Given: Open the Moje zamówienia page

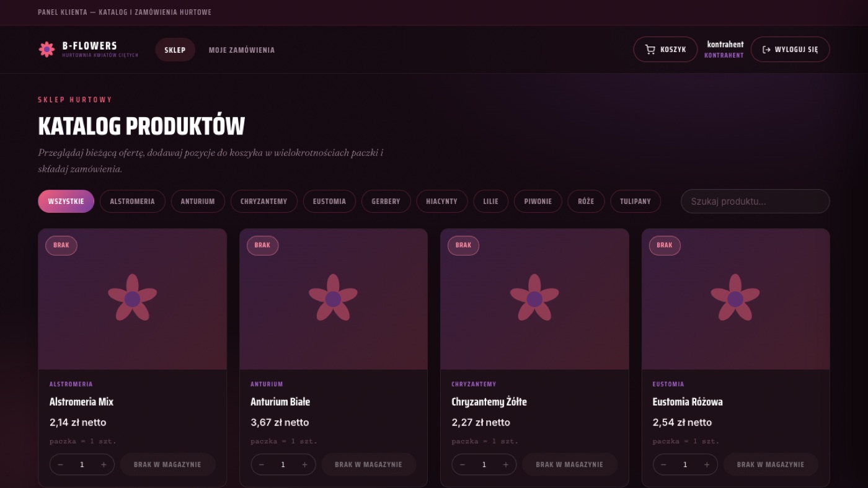Looking at the screenshot, I should pyautogui.click(x=242, y=50).
